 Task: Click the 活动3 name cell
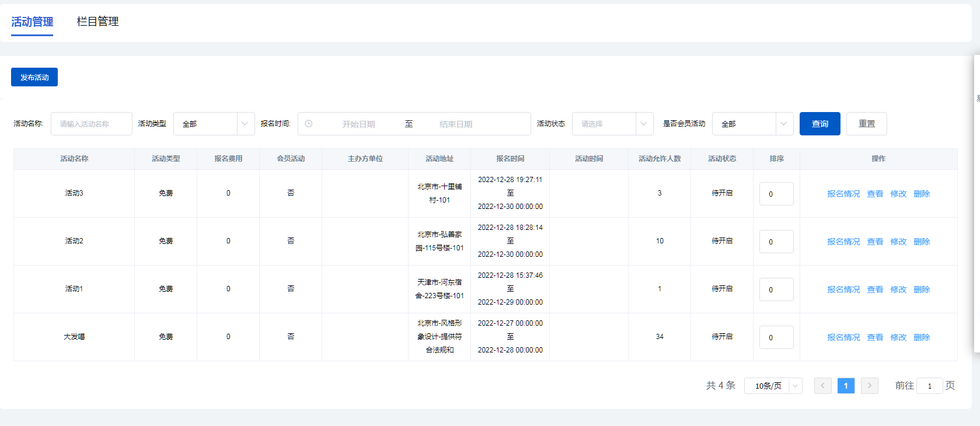click(x=74, y=193)
